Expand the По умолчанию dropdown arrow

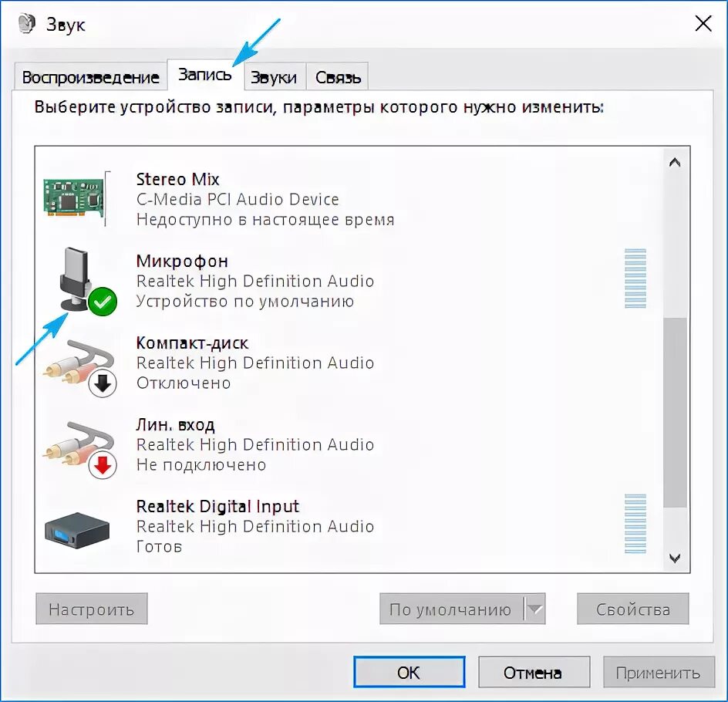tap(535, 609)
